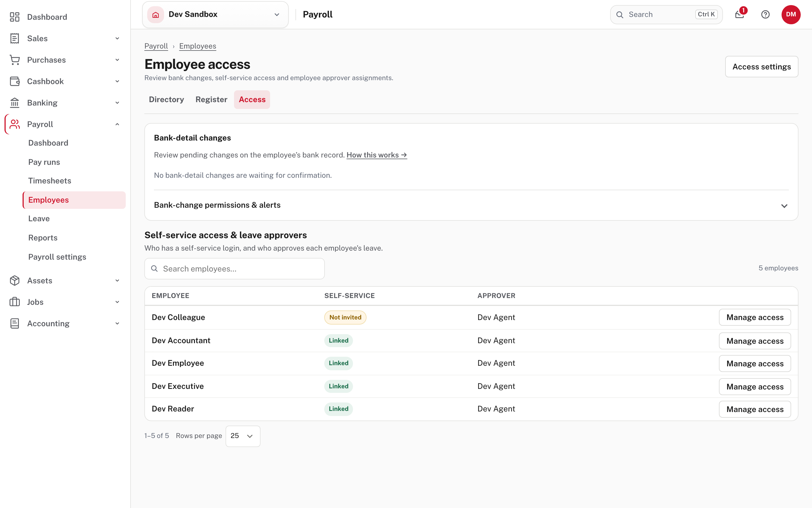The width and height of the screenshot is (812, 508).
Task: Open the Dashboard sidebar icon
Action: [x=14, y=17]
